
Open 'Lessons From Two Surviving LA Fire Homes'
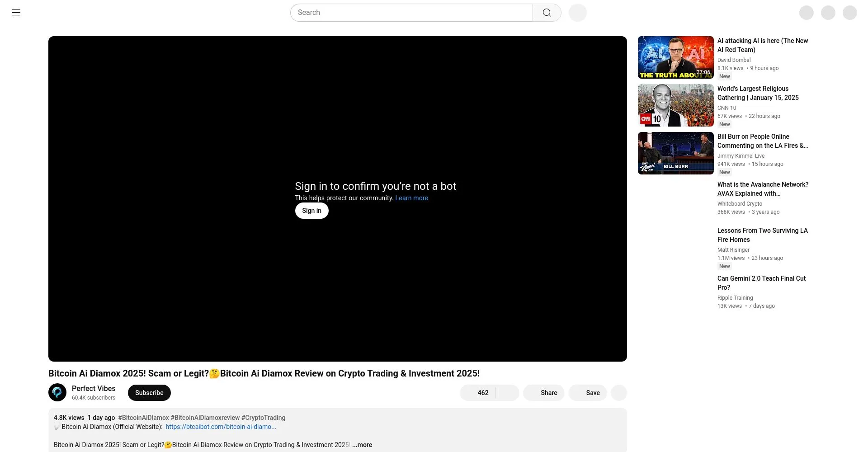[763, 235]
